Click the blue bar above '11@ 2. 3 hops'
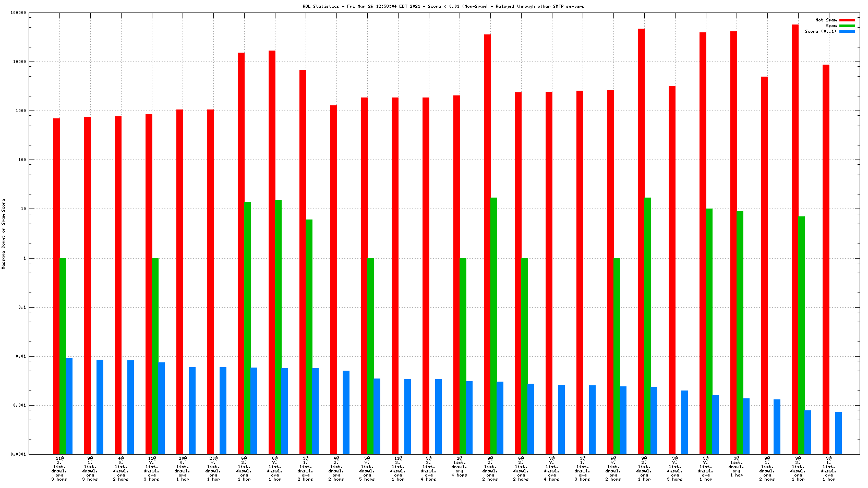This screenshot has height=488, width=868. pyautogui.click(x=69, y=406)
